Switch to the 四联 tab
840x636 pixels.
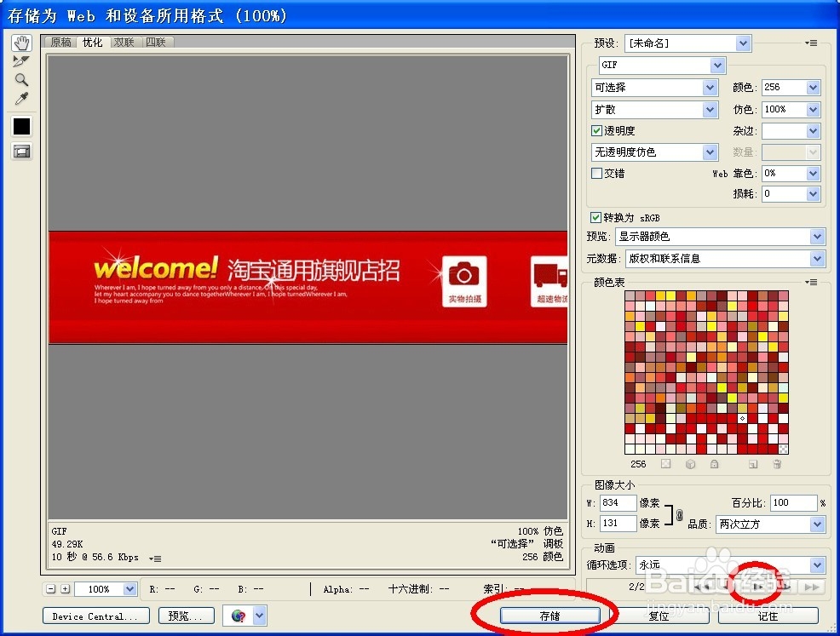156,43
